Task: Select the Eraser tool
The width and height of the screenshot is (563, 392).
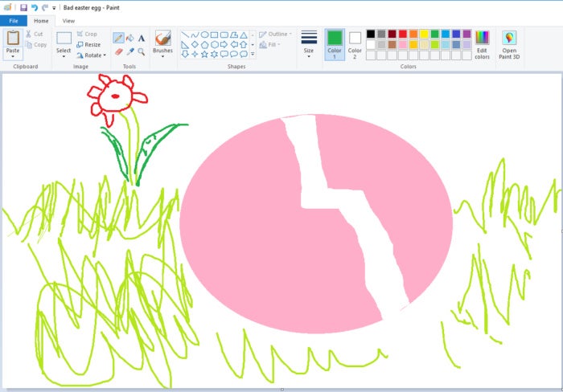Action: (119, 52)
